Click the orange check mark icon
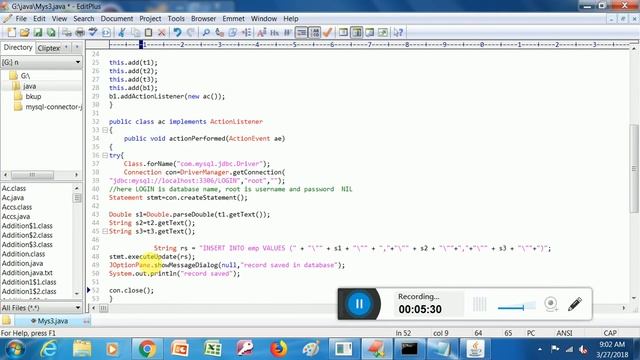 point(327,32)
